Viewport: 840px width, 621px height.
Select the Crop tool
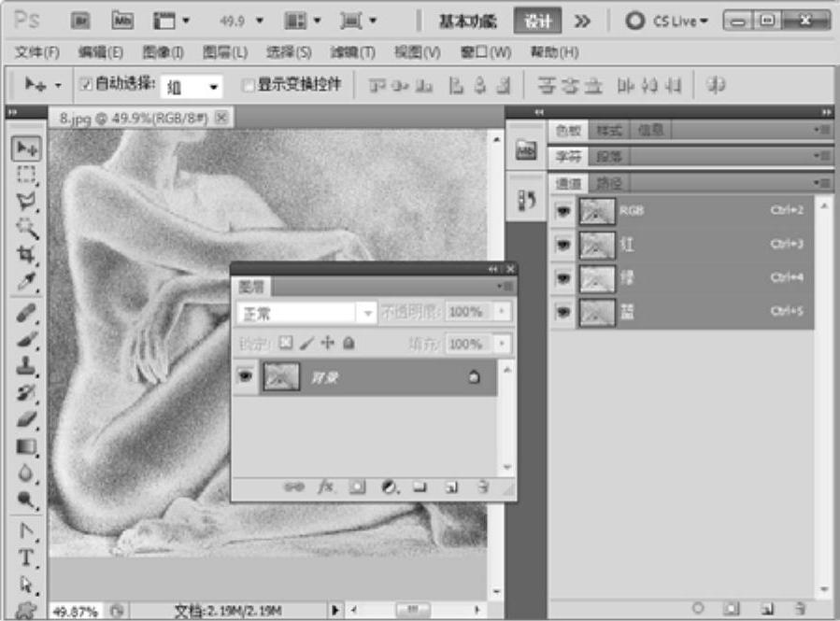click(x=27, y=254)
